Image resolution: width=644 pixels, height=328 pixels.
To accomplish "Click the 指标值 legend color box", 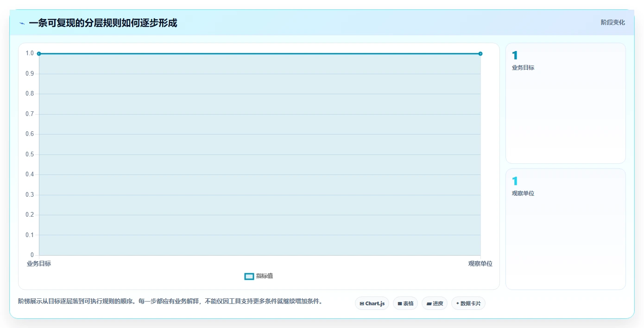I will coord(249,277).
